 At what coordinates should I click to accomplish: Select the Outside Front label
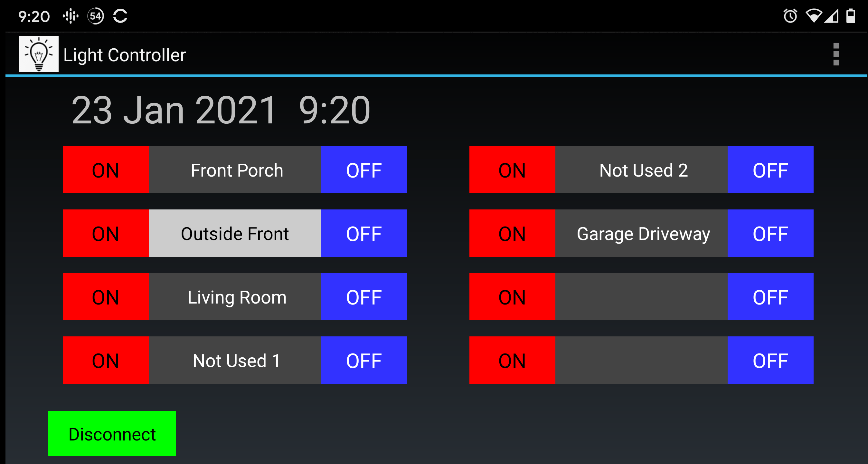tap(234, 233)
